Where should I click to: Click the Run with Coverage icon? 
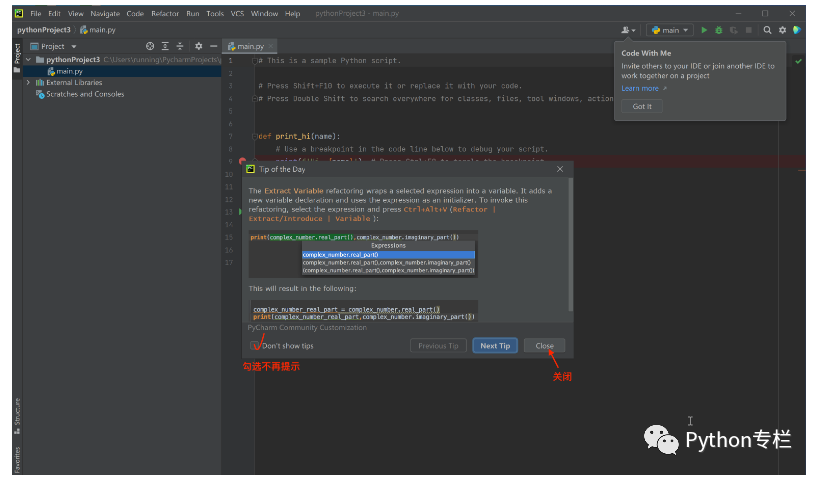(x=734, y=30)
